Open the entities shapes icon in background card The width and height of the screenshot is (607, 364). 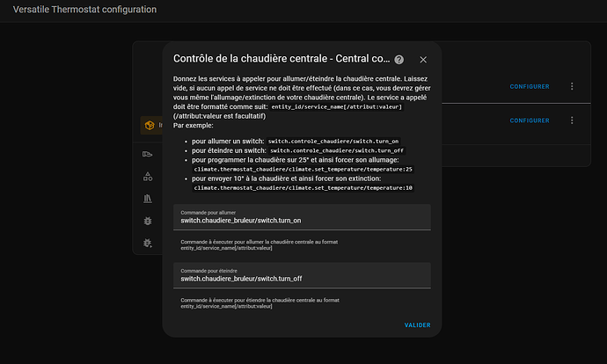coord(148,177)
